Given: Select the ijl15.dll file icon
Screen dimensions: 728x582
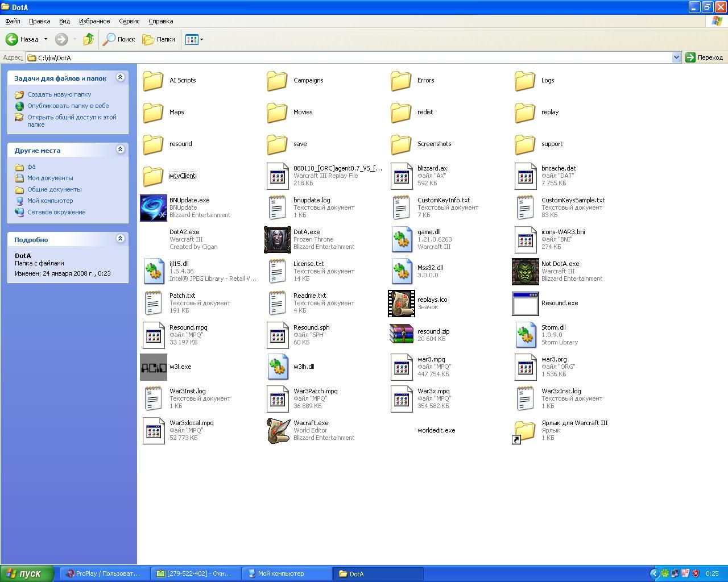Looking at the screenshot, I should click(154, 271).
